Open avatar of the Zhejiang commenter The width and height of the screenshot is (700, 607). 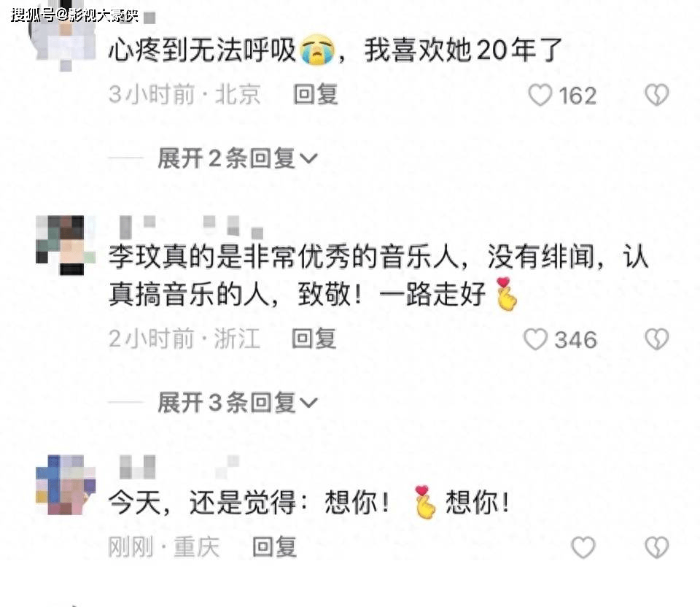[x=66, y=244]
